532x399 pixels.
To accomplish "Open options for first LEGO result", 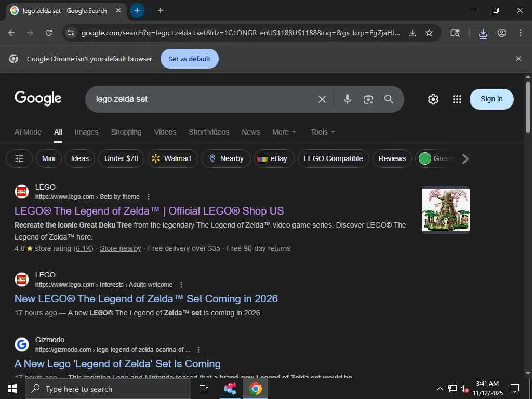I will (x=148, y=197).
